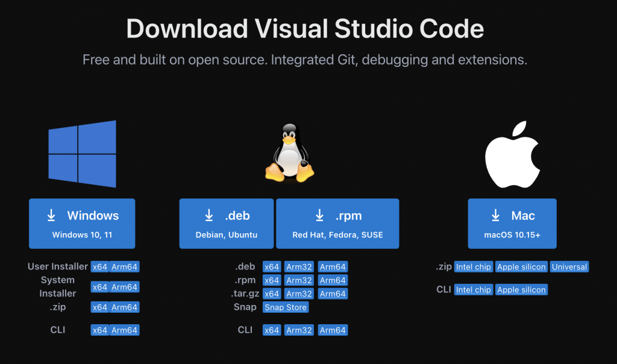Download Windows CLI Arm64
The height and width of the screenshot is (364, 617).
point(124,330)
